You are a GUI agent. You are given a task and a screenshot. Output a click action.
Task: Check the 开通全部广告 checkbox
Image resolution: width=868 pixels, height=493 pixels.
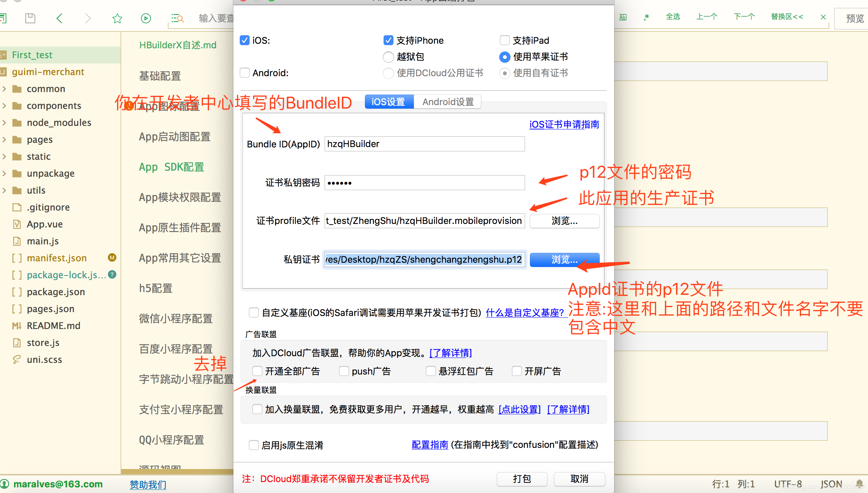[x=257, y=371]
